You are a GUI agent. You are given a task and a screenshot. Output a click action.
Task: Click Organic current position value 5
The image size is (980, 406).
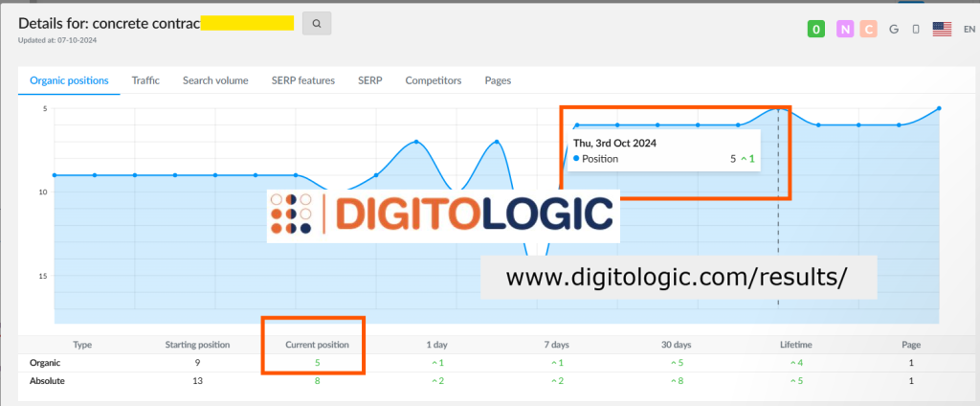[318, 362]
